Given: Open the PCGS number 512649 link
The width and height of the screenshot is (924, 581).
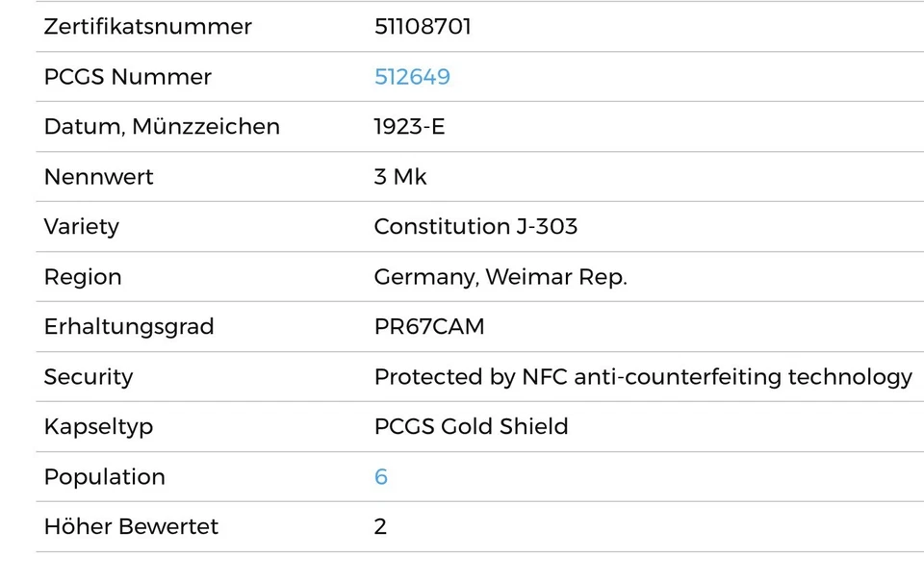Looking at the screenshot, I should (412, 77).
